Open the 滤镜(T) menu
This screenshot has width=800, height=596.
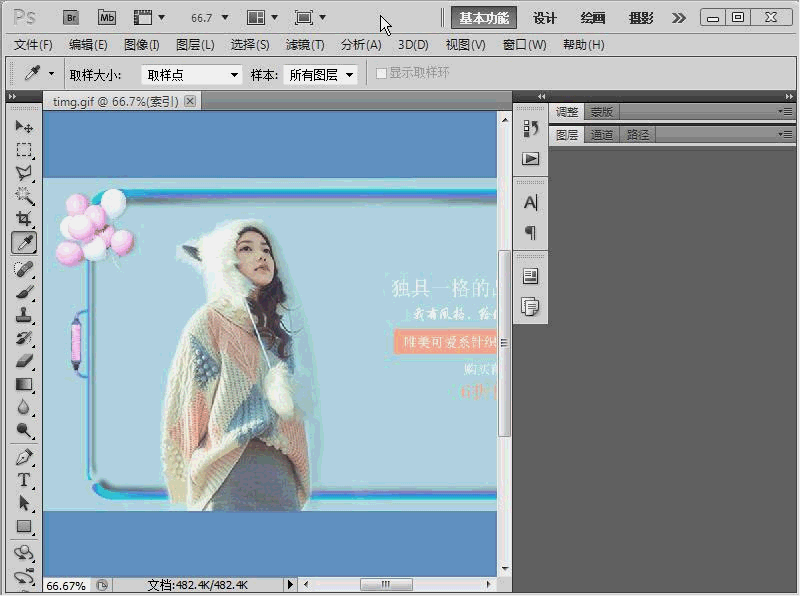[x=305, y=45]
